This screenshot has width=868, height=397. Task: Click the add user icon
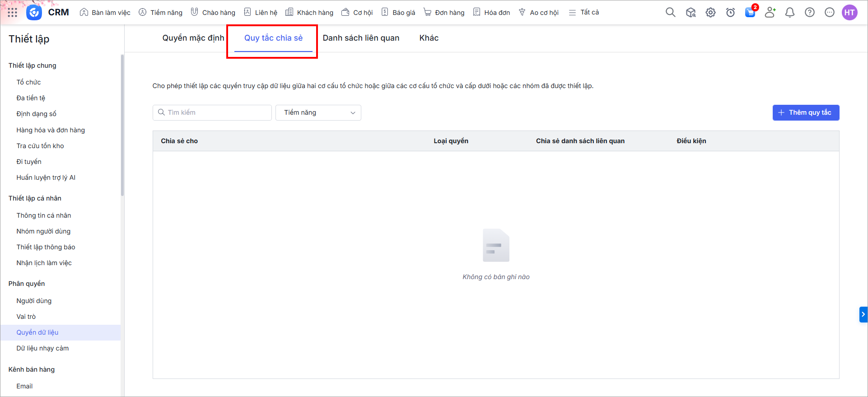[x=770, y=13]
